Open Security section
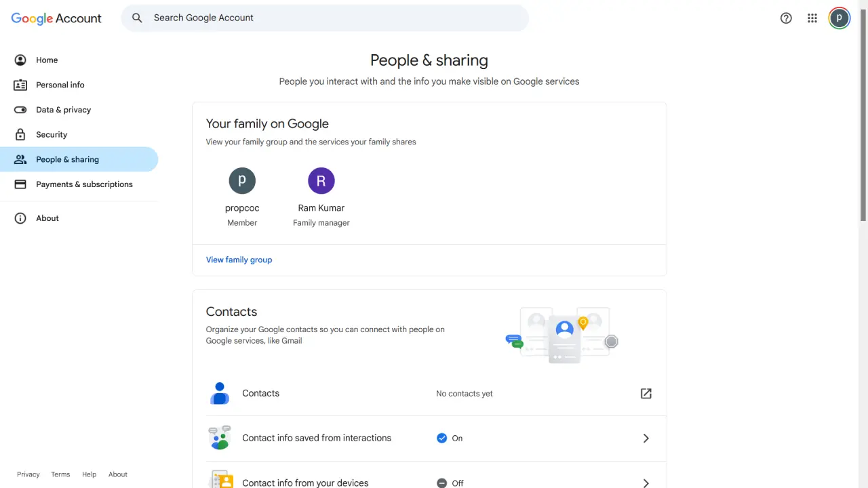Image resolution: width=868 pixels, height=488 pixels. (79, 134)
